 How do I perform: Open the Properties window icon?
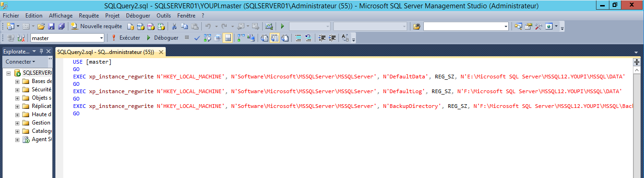[x=529, y=26]
